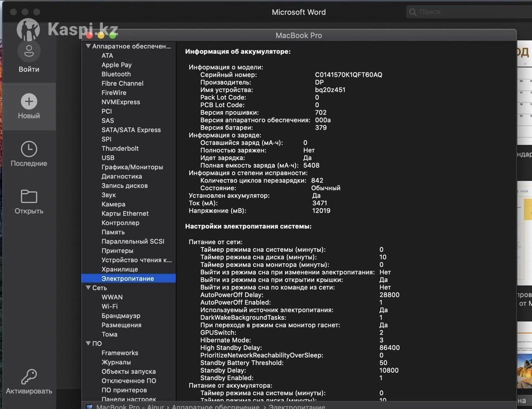This screenshot has height=409, width=532.
Task: Click the Sign In (Войти) profile icon
Action: (x=29, y=50)
